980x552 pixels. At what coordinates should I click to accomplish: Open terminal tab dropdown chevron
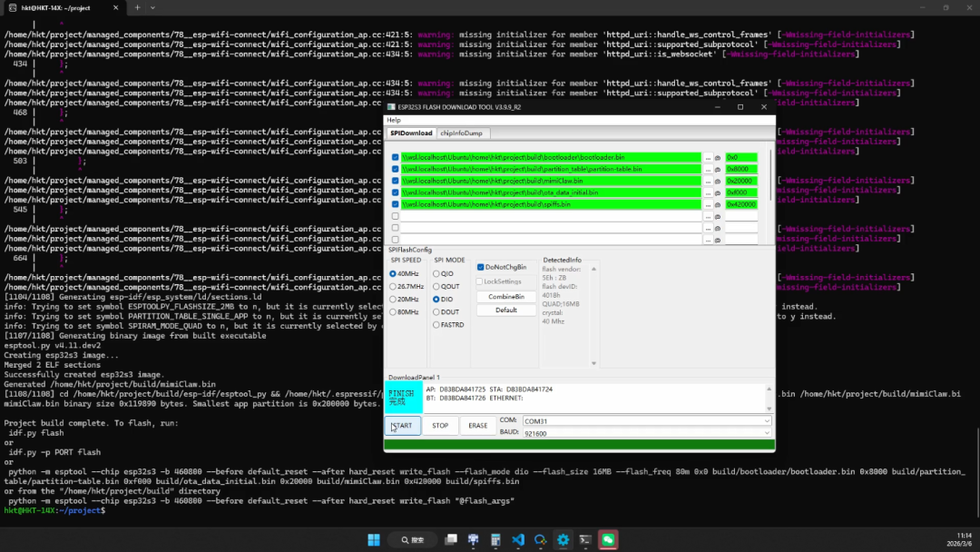point(152,7)
